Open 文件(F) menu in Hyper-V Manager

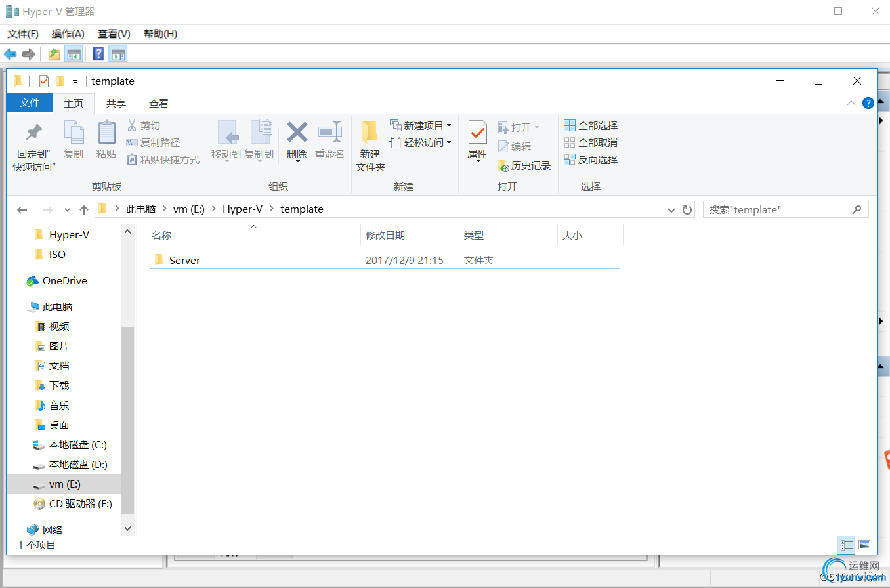[x=23, y=34]
